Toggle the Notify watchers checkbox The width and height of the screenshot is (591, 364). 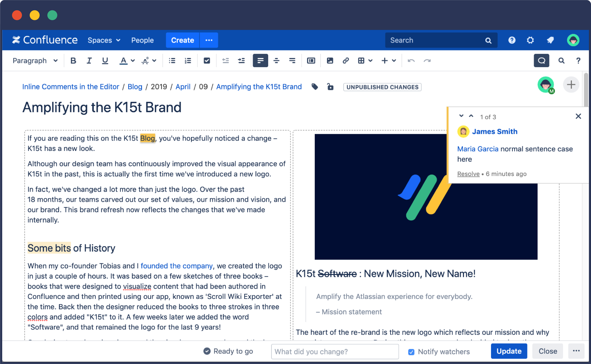tap(411, 352)
